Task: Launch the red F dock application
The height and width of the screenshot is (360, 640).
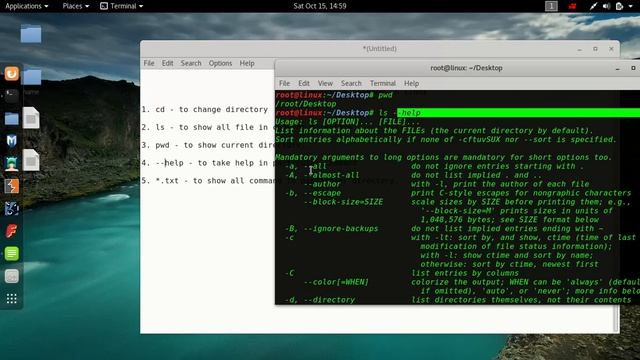Action: click(11, 231)
